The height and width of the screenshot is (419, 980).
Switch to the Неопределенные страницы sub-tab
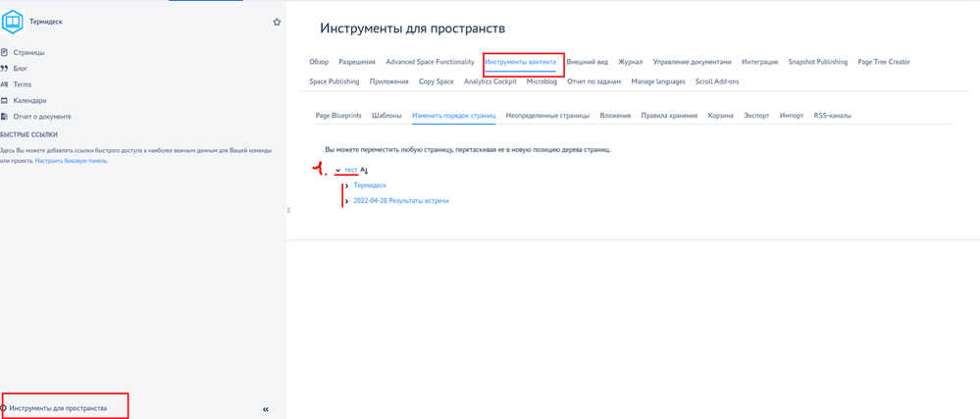pos(547,116)
